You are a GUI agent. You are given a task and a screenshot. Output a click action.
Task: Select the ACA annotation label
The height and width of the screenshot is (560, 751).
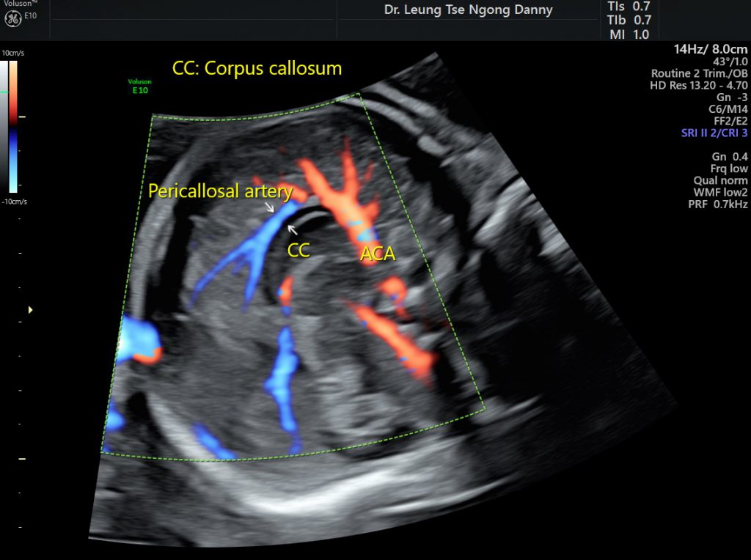point(378,254)
